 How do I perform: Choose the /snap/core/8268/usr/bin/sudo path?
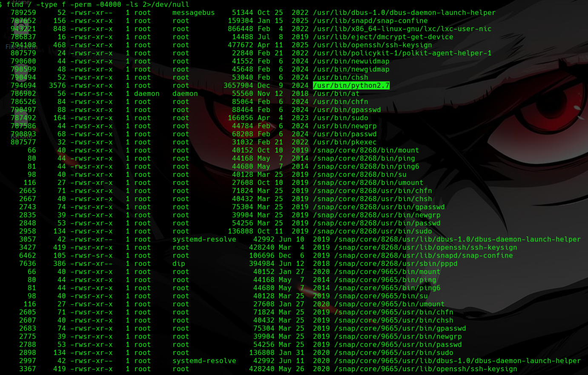[x=373, y=231]
